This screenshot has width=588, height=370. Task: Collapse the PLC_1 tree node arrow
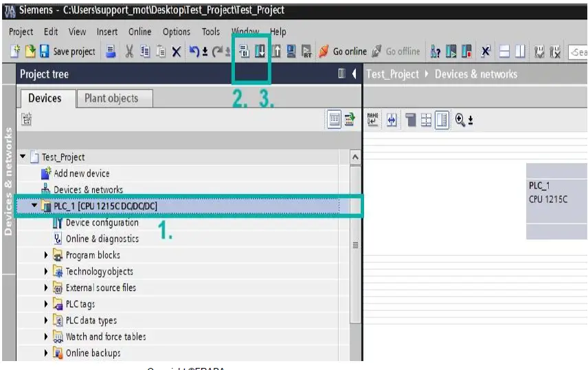coord(34,205)
